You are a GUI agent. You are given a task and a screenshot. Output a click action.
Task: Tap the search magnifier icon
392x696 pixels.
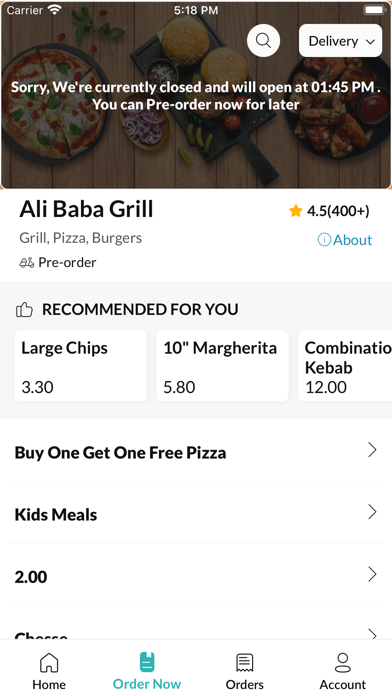pos(263,40)
